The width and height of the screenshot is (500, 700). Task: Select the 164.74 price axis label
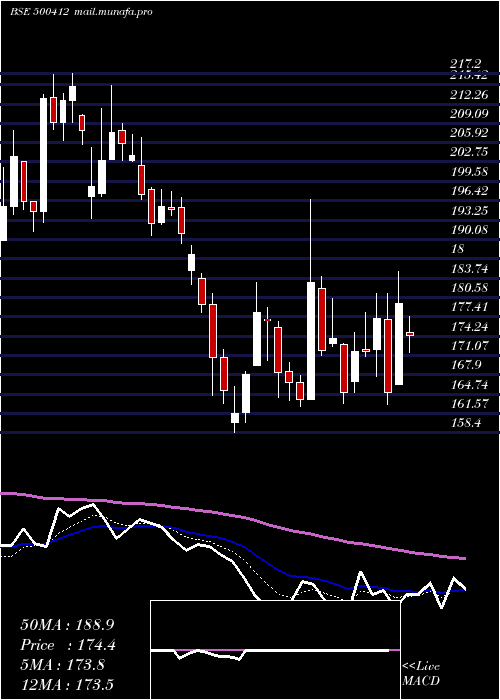coord(469,384)
